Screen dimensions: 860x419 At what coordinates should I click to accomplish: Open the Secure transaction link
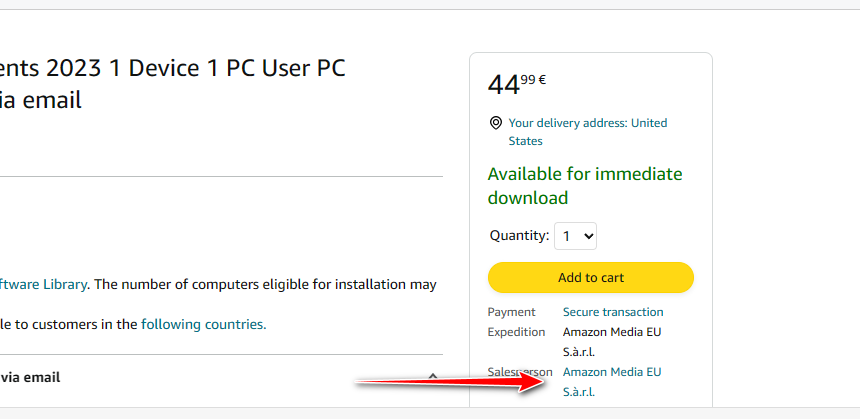[x=613, y=312]
